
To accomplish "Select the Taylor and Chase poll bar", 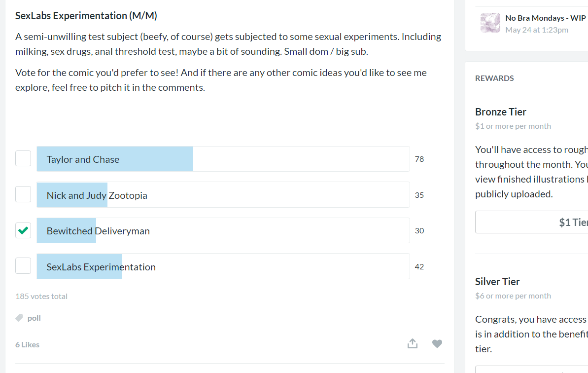I will (223, 159).
